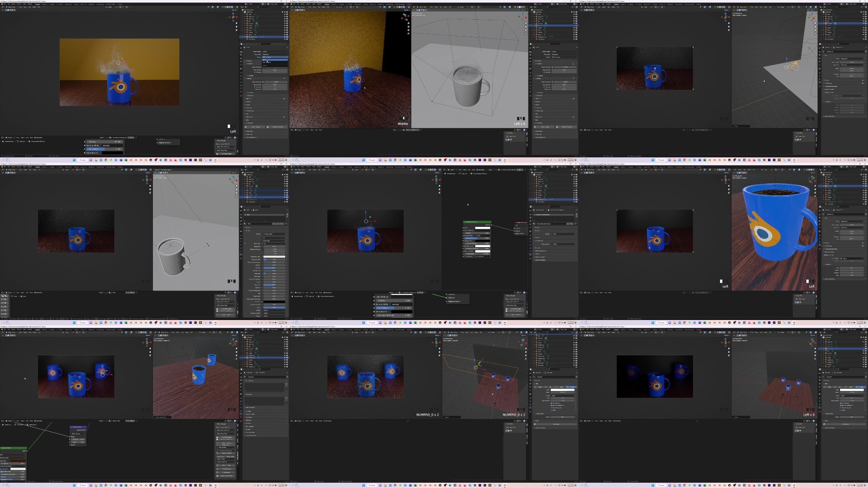Click Midlevel field on the purple Displacement node
This screenshot has width=868, height=488.
click(78, 439)
